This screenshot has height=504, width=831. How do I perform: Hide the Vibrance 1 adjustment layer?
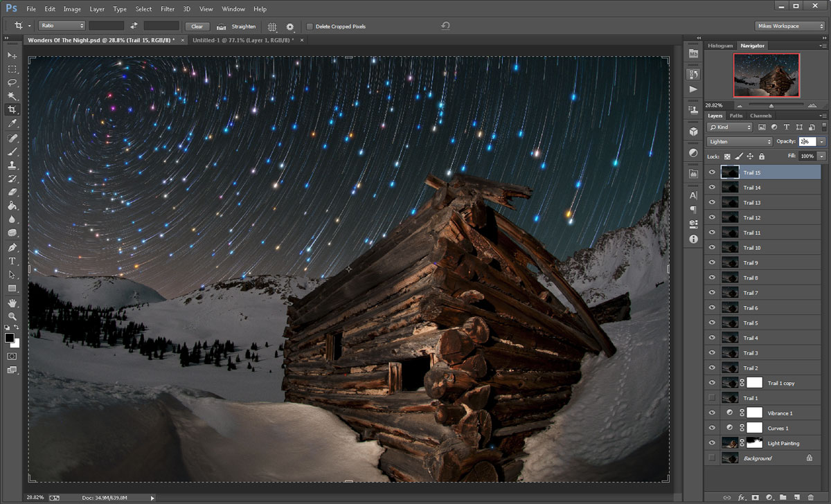pyautogui.click(x=712, y=413)
